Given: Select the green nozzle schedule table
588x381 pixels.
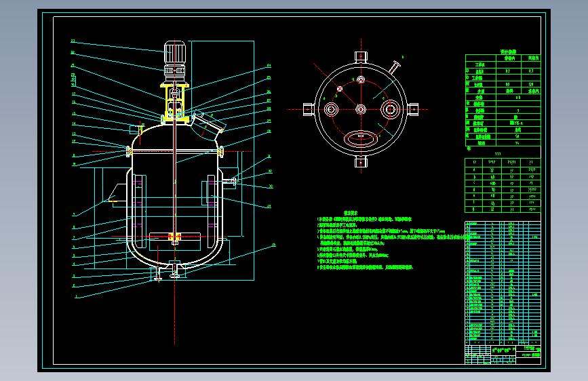Looking at the screenshot, I should [503, 185].
